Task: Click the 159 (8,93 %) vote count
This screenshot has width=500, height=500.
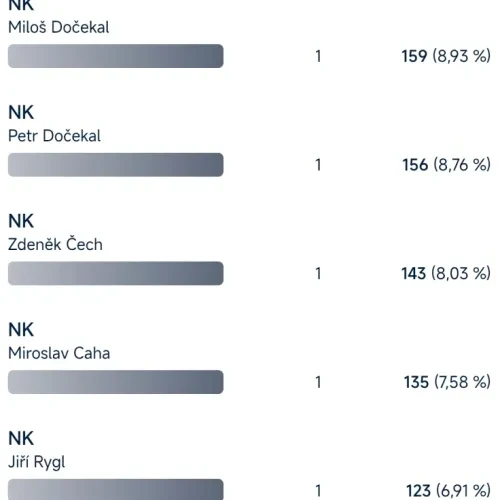Action: pos(446,56)
